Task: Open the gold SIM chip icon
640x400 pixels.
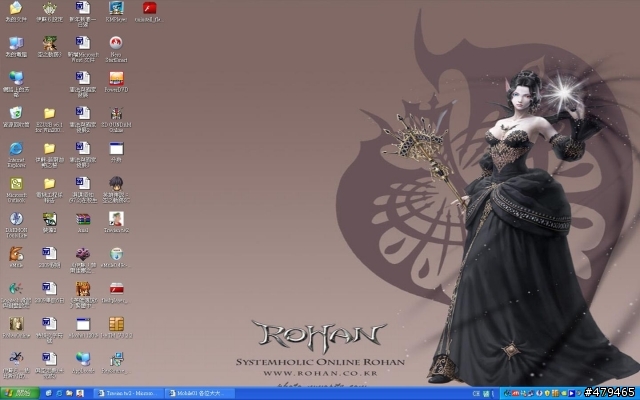Action: click(116, 324)
